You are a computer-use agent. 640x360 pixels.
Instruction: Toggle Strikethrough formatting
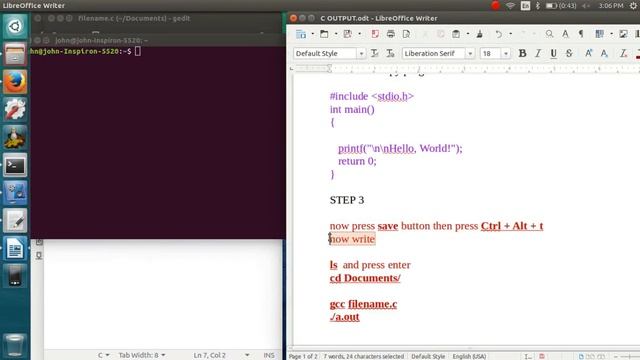click(x=569, y=53)
